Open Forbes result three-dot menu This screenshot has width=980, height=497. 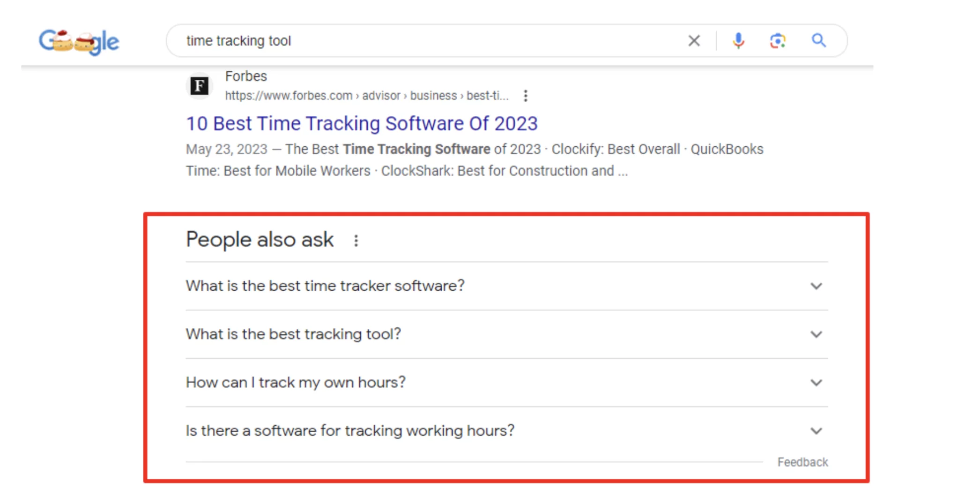tap(526, 96)
